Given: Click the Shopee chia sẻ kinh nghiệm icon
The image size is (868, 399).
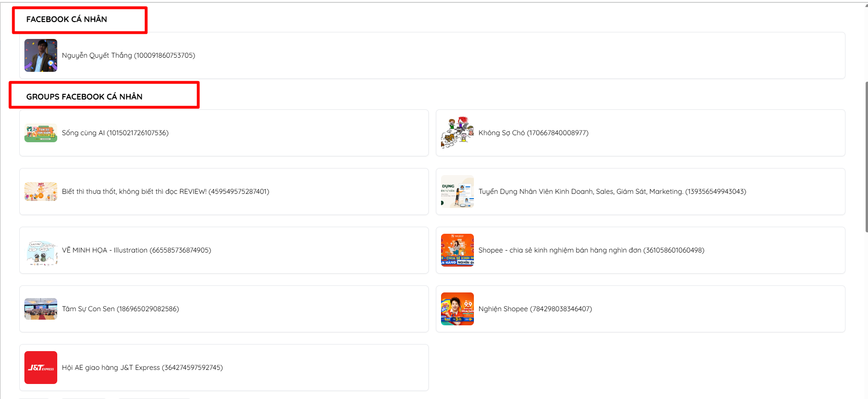Looking at the screenshot, I should 457,250.
